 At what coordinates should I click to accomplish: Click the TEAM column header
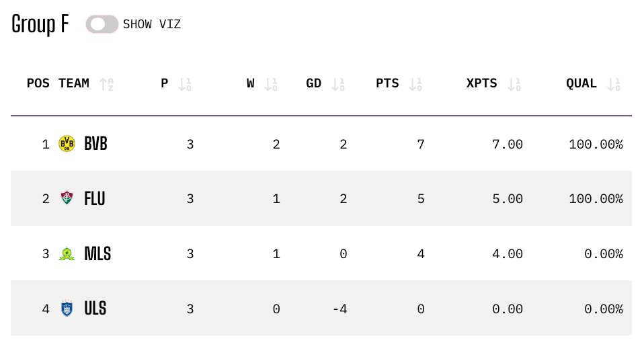tap(74, 83)
